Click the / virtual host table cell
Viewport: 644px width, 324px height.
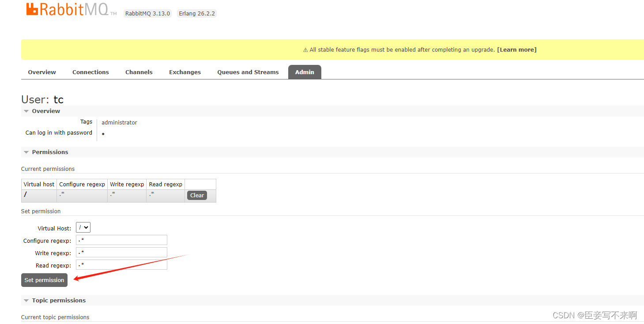[x=39, y=196]
